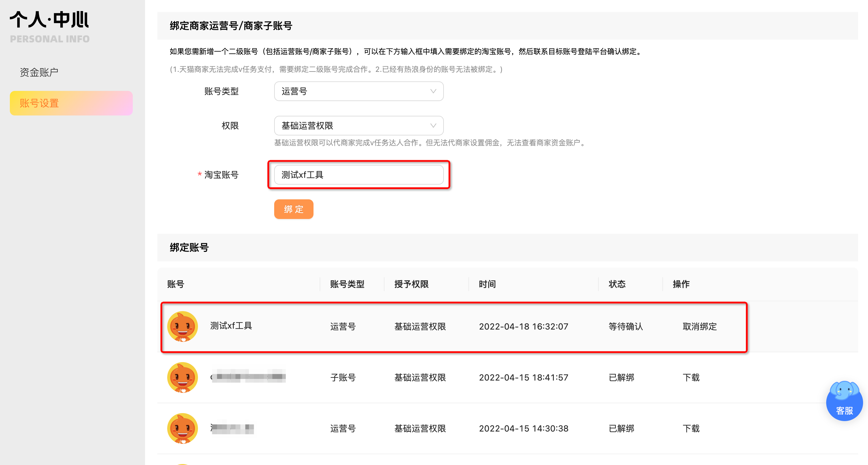The width and height of the screenshot is (868, 465).
Task: Click the 状态 column header
Action: [x=617, y=284]
